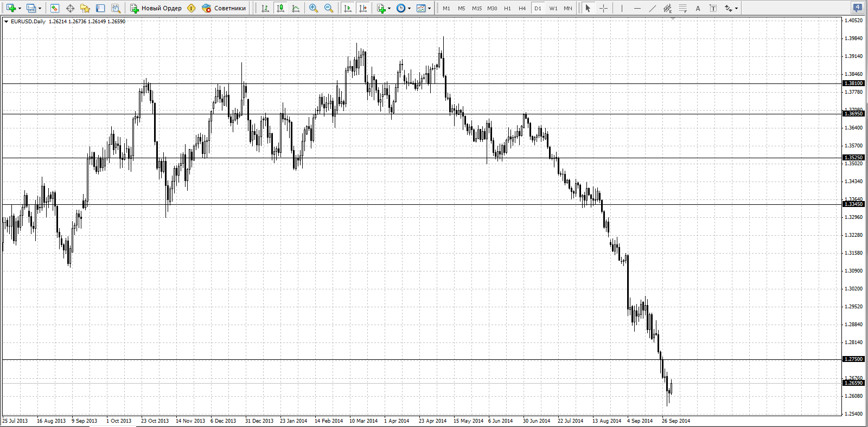Viewport: 868px width, 427px height.
Task: Expand the Templates dropdown arrow
Action: [429, 8]
